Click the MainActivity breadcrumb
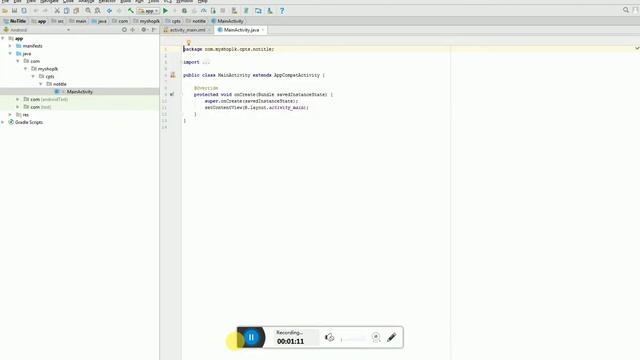640x360 pixels. (x=227, y=21)
